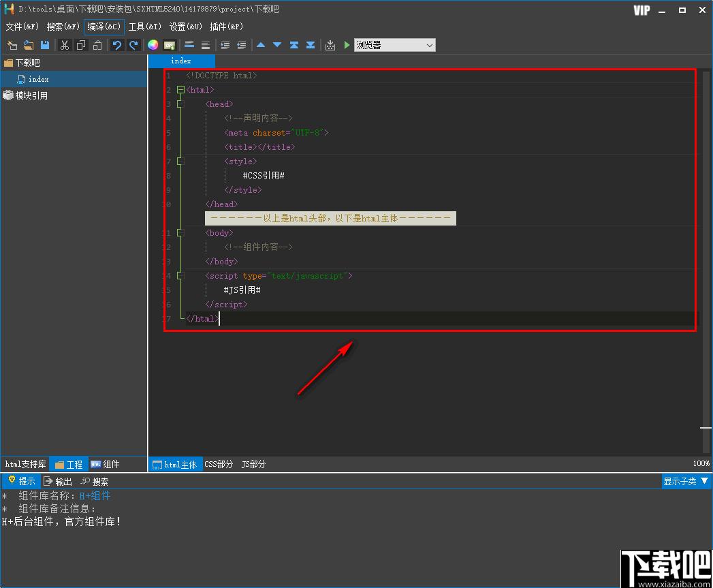Increase indent using toolbar icon

click(225, 45)
